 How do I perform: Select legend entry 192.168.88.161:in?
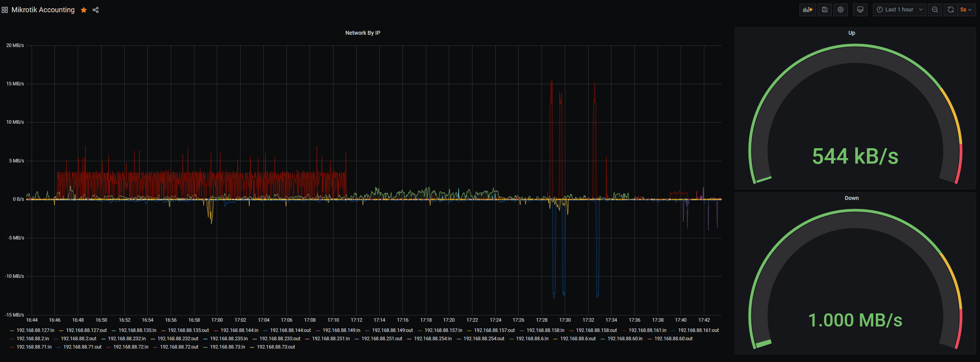point(647,330)
